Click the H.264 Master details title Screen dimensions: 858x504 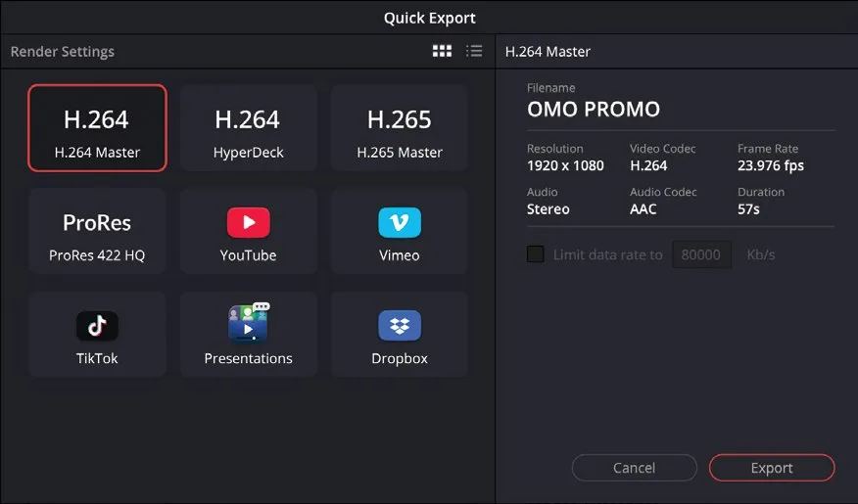pos(548,52)
